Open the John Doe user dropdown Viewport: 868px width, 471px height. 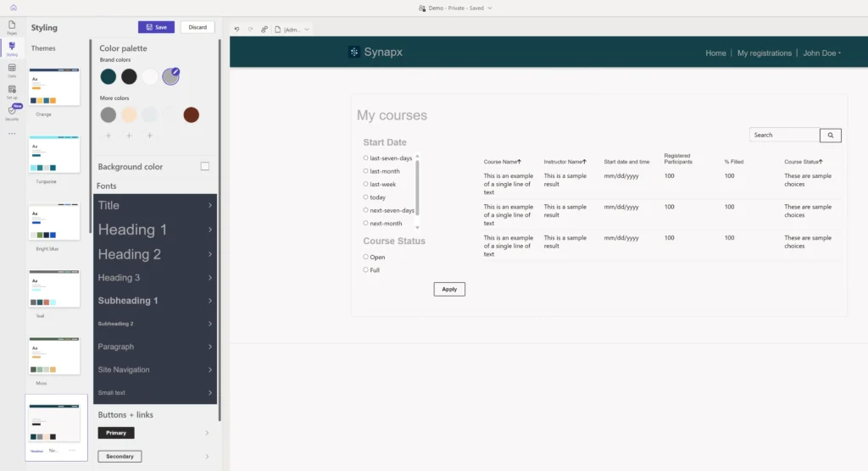(x=821, y=53)
